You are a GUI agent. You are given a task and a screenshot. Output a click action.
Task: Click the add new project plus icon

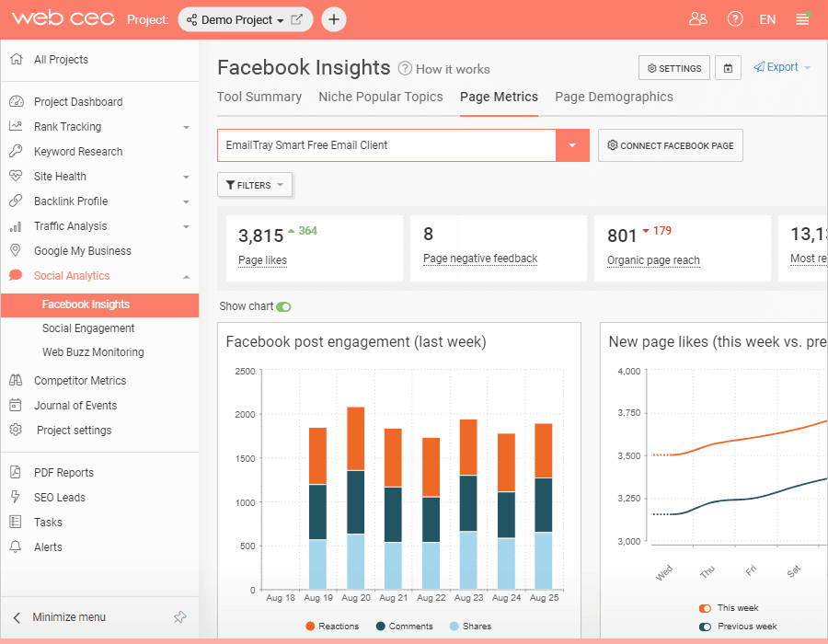click(x=334, y=19)
